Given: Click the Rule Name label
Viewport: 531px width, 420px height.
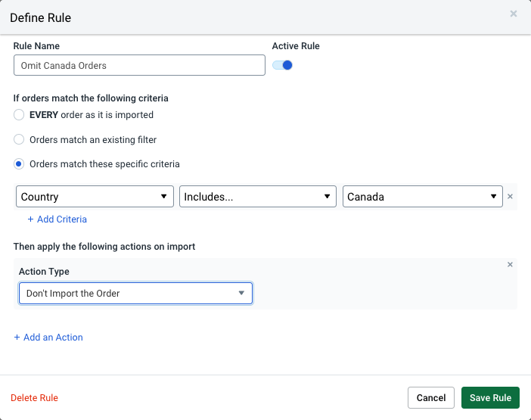Looking at the screenshot, I should 36,46.
